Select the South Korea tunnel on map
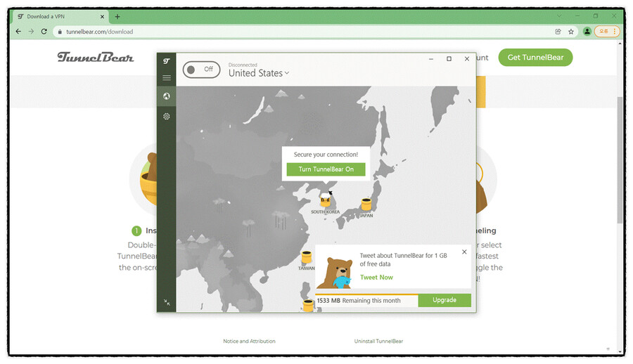The width and height of the screenshot is (633, 364). (x=326, y=200)
